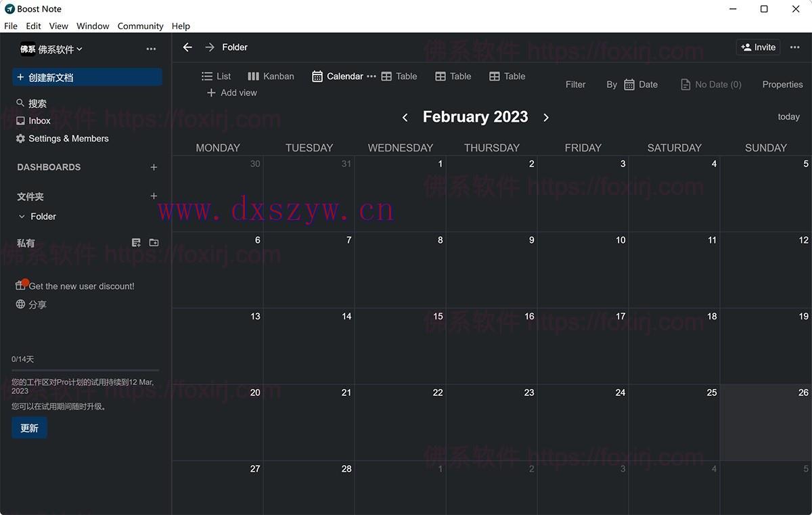812x515 pixels.
Task: Add a new folder beside 文件夹
Action: tap(154, 196)
